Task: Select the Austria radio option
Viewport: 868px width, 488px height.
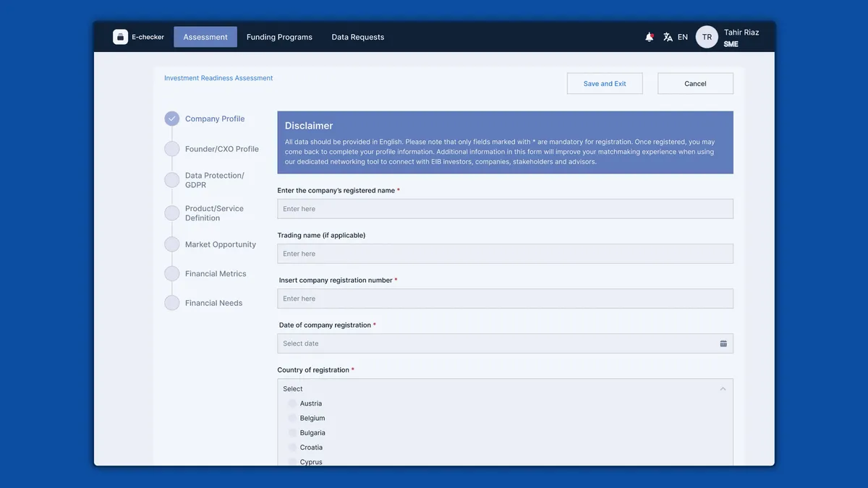Action: (292, 403)
